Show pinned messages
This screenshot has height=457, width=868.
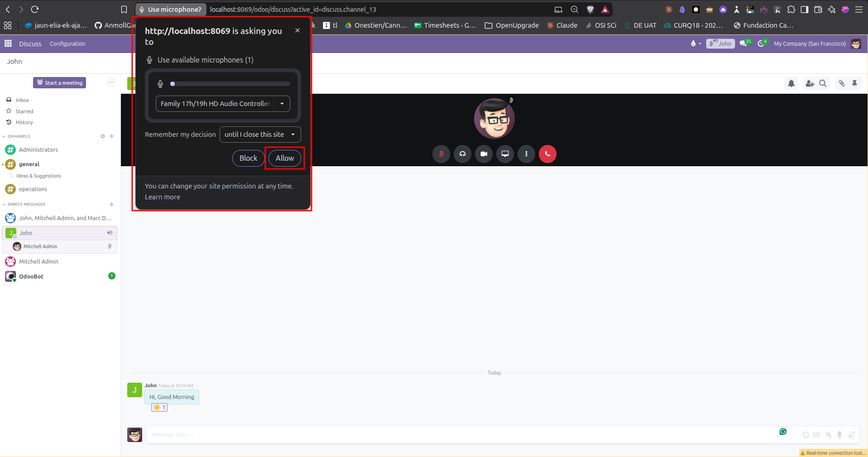pos(854,83)
